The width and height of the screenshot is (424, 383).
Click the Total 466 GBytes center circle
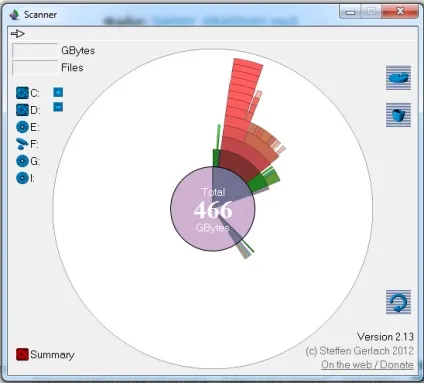coord(213,209)
